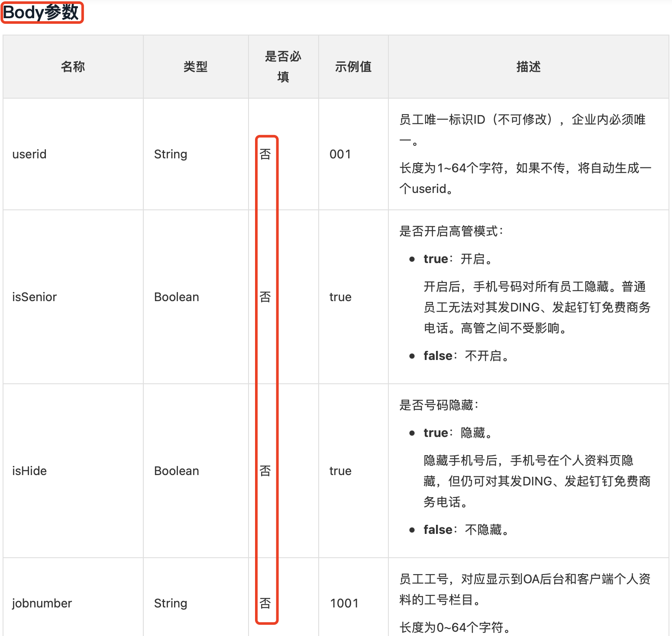Click the 类型 column header

[195, 67]
